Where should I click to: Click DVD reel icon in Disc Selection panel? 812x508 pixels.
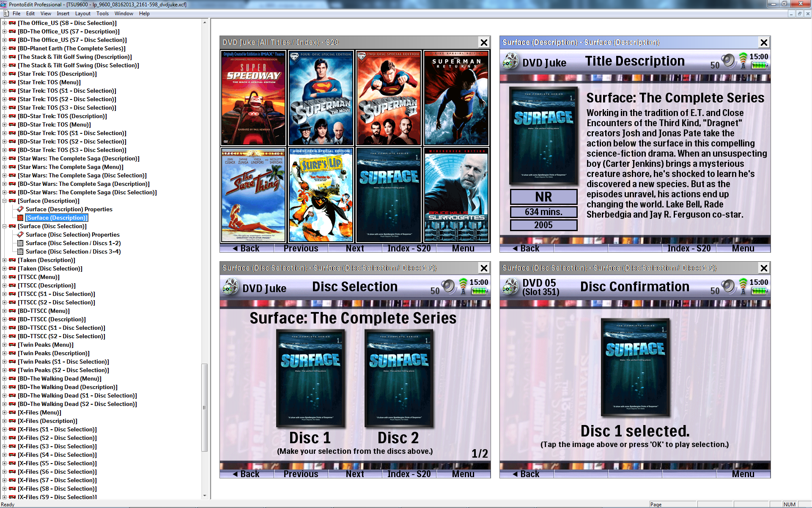[230, 287]
